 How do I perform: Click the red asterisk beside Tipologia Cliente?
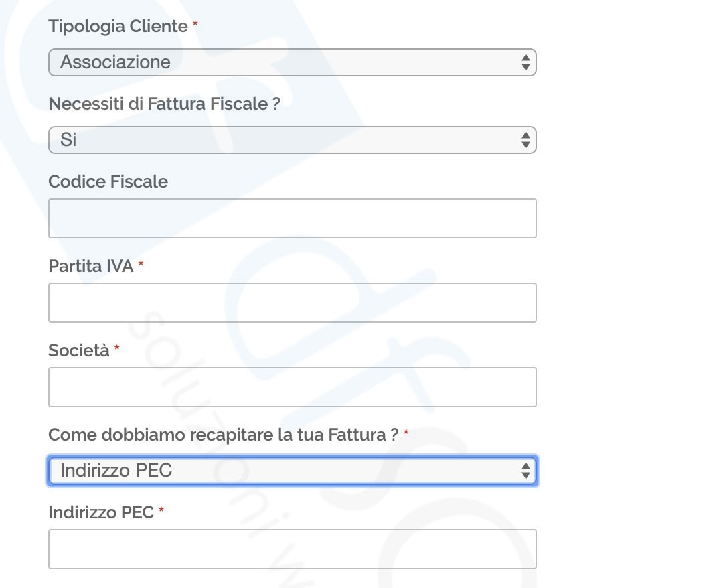coord(195,23)
